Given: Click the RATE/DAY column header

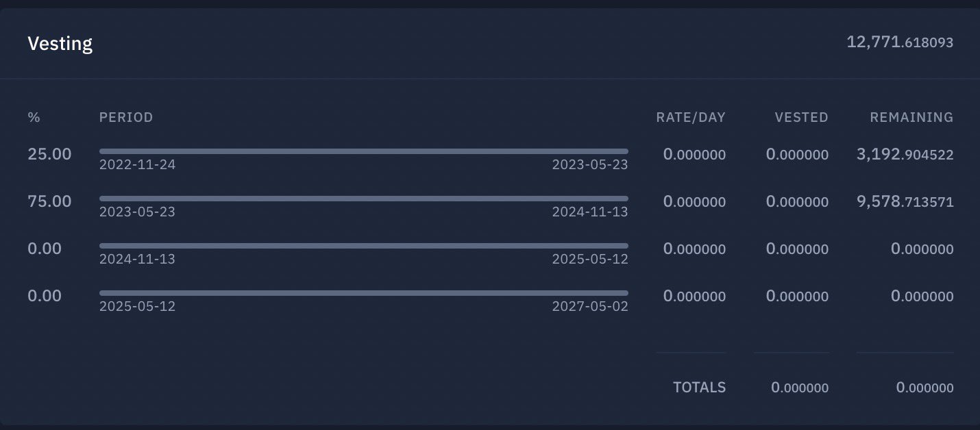Looking at the screenshot, I should [x=690, y=117].
